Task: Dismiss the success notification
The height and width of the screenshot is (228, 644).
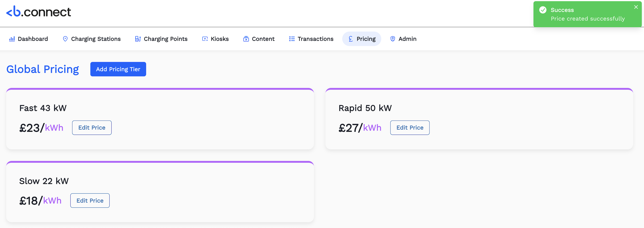Action: 636,7
